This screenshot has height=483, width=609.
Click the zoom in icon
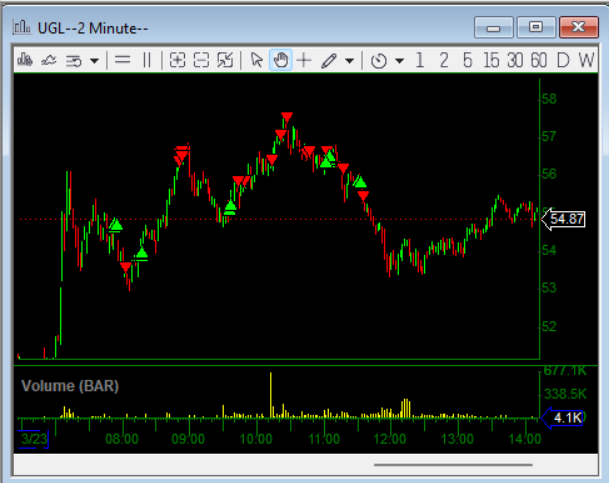(177, 60)
